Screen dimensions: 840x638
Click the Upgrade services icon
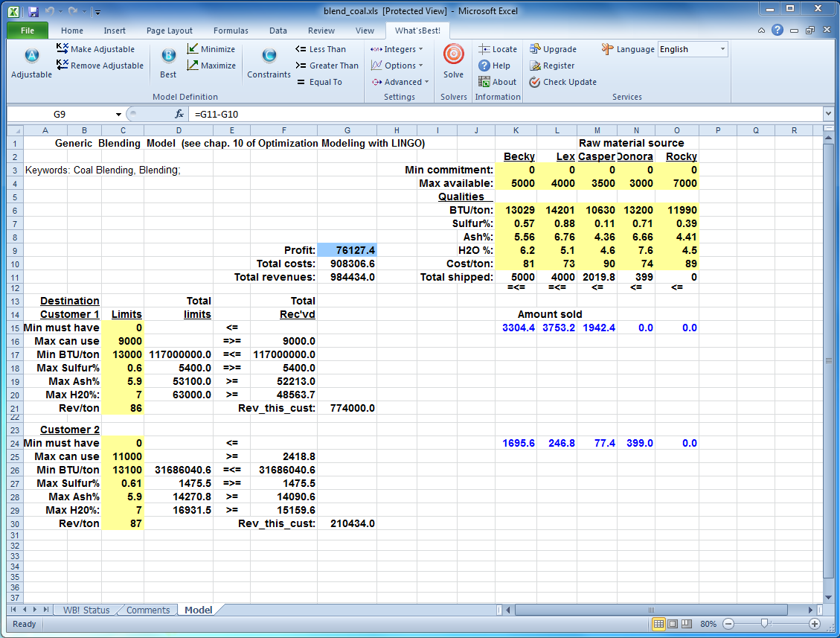point(535,49)
